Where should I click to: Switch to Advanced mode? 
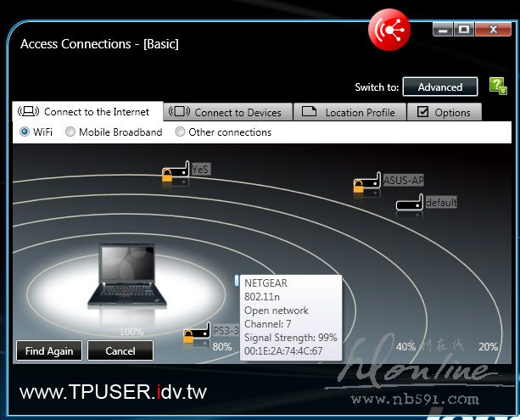[x=439, y=87]
